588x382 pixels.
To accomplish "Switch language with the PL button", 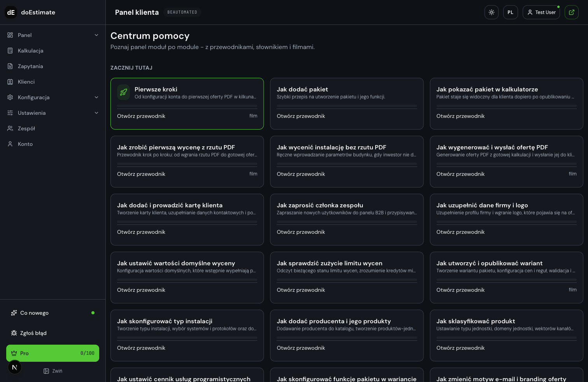I will (x=511, y=12).
